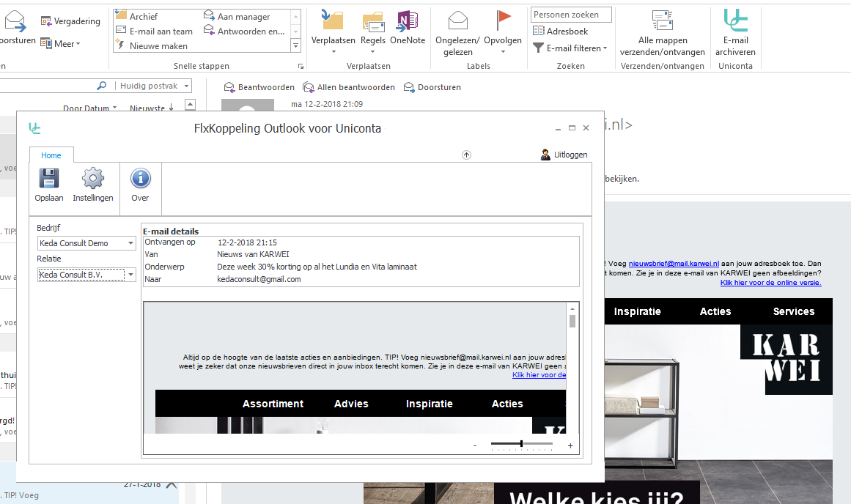The height and width of the screenshot is (504, 851).
Task: Choose Vergadering reply option in Outlook
Action: click(70, 21)
